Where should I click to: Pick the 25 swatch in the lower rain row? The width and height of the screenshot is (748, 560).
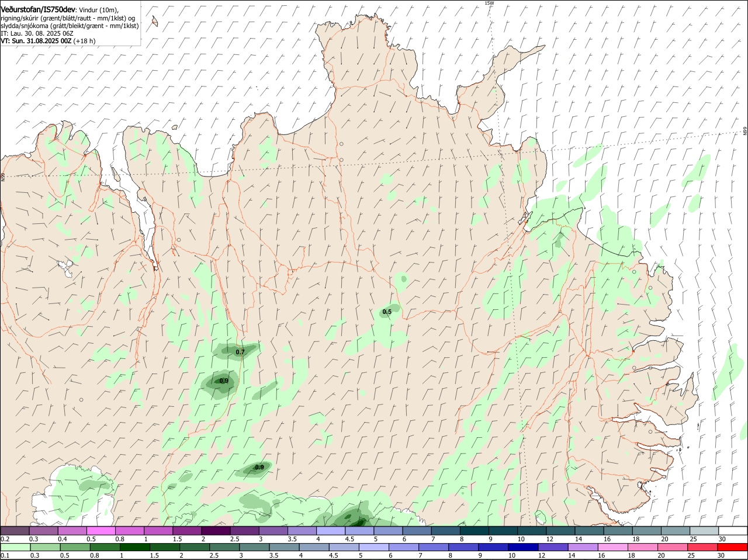click(x=702, y=547)
